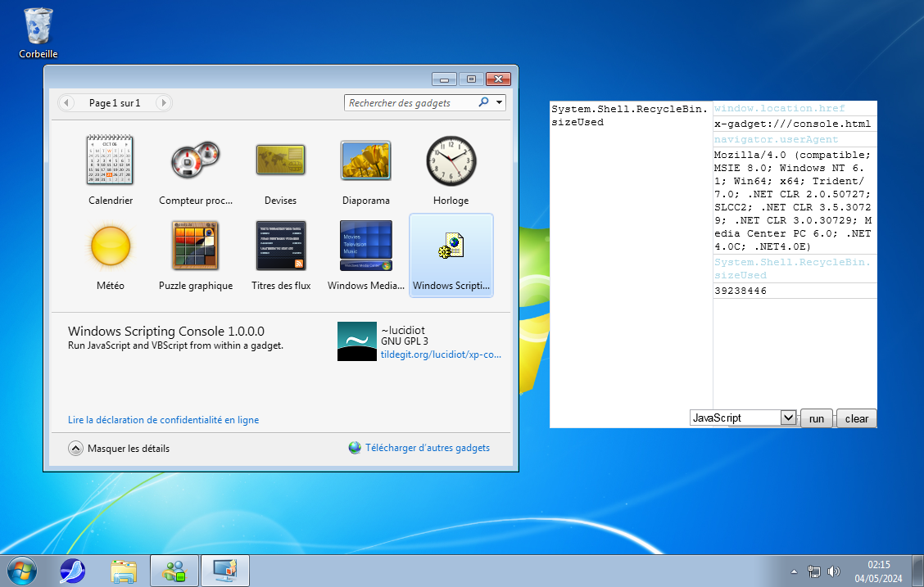Click the volume speaker tray icon
This screenshot has width=924, height=587.
coord(833,571)
